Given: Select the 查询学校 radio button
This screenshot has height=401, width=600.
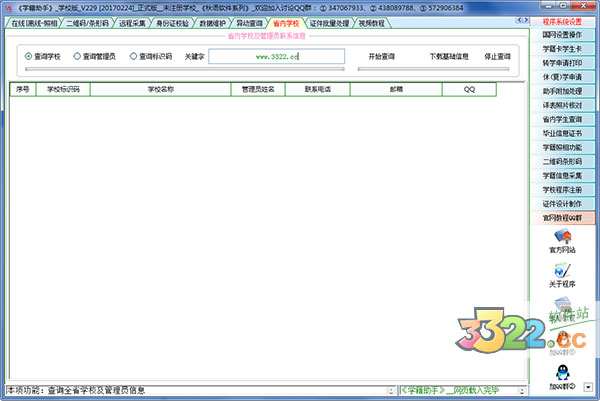Looking at the screenshot, I should [28, 56].
